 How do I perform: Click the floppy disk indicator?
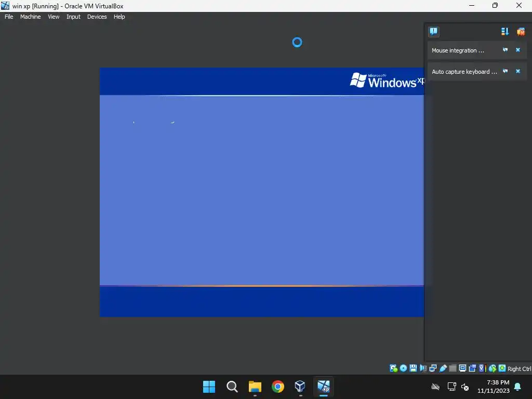[x=413, y=368]
